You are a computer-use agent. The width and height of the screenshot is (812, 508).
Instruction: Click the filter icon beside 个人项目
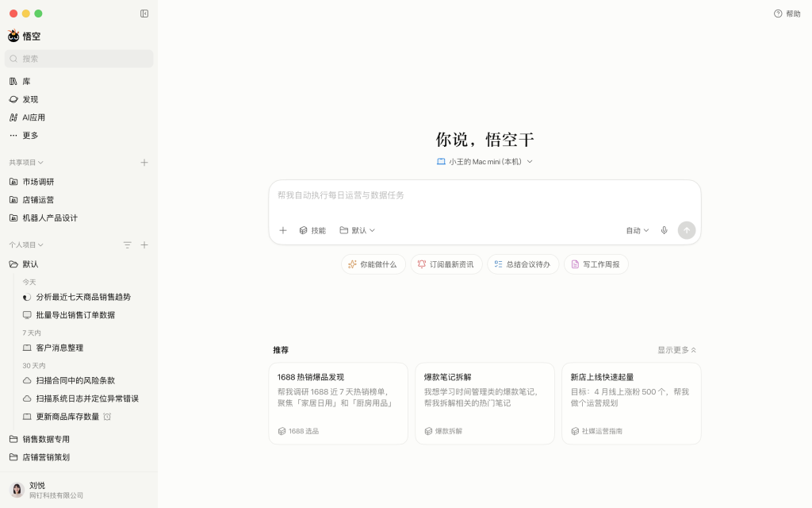point(128,244)
